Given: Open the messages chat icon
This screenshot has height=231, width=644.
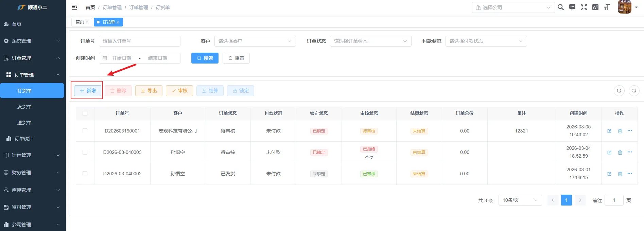Looking at the screenshot, I should (x=572, y=7).
